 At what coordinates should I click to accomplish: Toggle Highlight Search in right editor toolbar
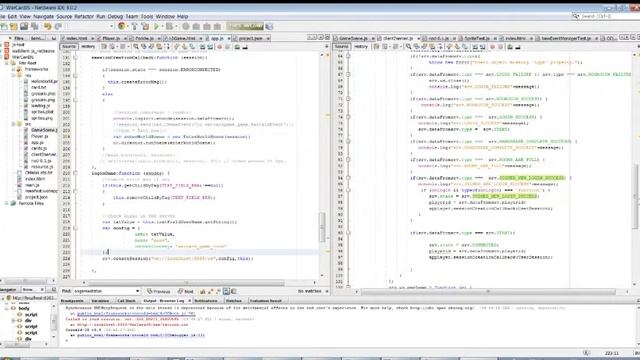(x=431, y=47)
